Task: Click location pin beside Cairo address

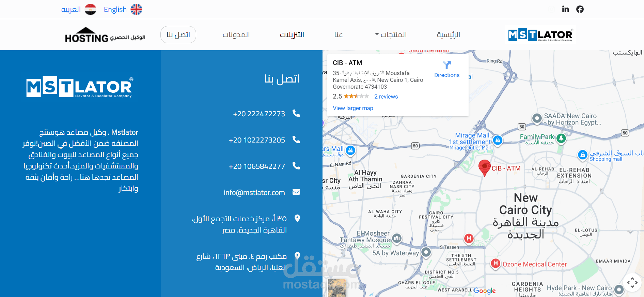Action: [x=297, y=219]
